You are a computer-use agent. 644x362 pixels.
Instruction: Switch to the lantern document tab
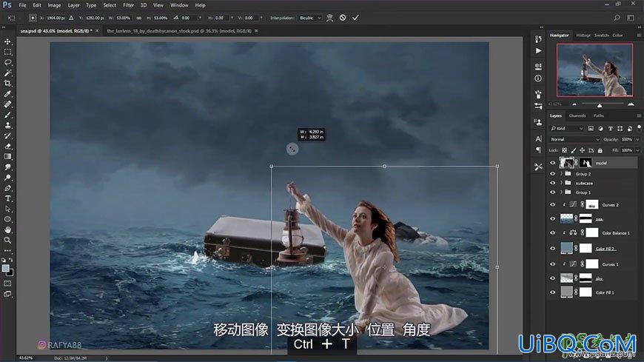tap(179, 31)
